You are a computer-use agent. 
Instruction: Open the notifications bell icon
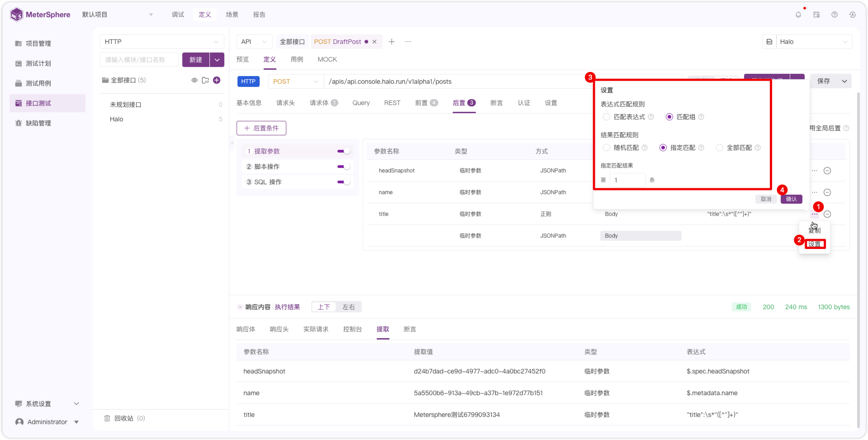pyautogui.click(x=798, y=14)
